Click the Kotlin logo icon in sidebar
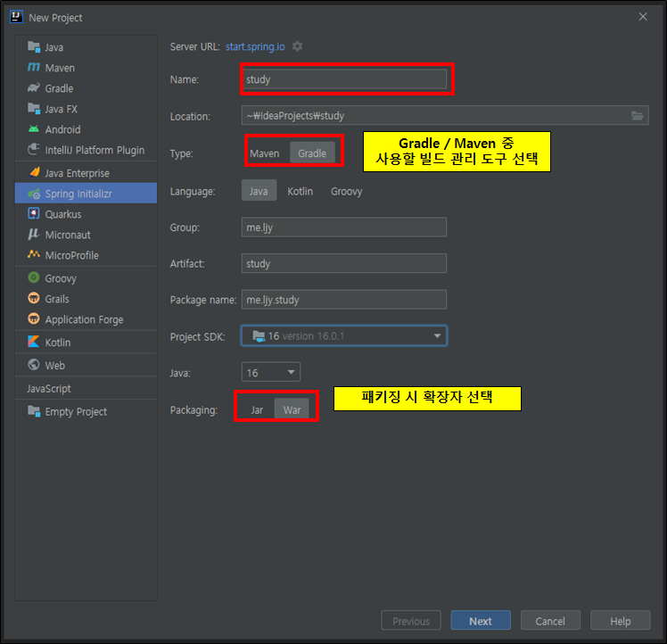This screenshot has width=667, height=644. (34, 342)
